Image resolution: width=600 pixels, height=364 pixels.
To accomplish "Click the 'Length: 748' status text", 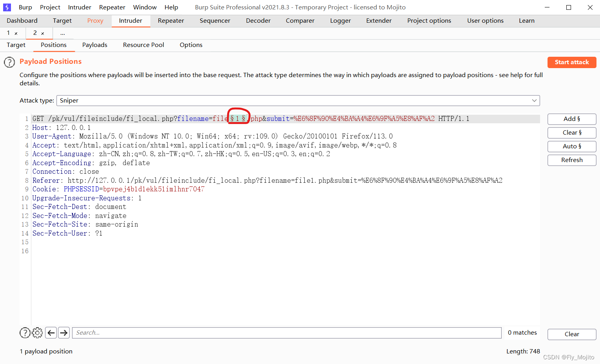I will [x=523, y=351].
